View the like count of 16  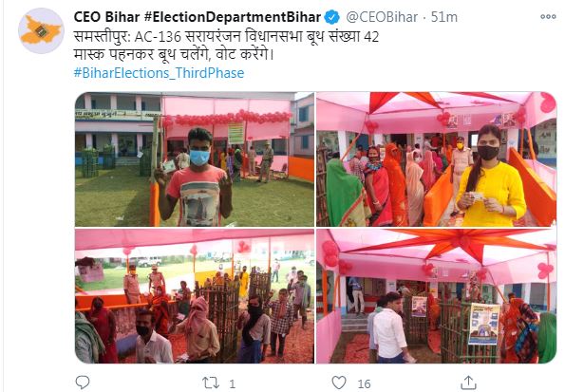pyautogui.click(x=364, y=384)
